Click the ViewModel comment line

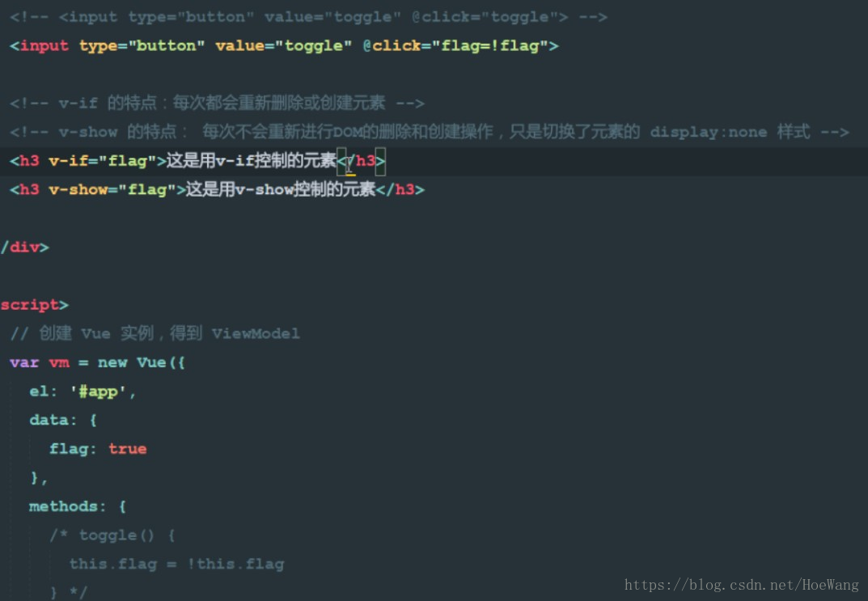pyautogui.click(x=155, y=333)
